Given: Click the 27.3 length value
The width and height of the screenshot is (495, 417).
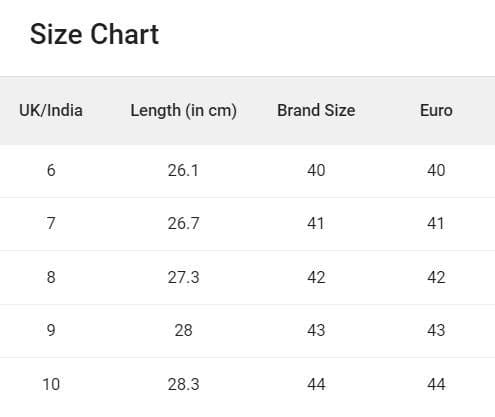Looking at the screenshot, I should 183,277.
